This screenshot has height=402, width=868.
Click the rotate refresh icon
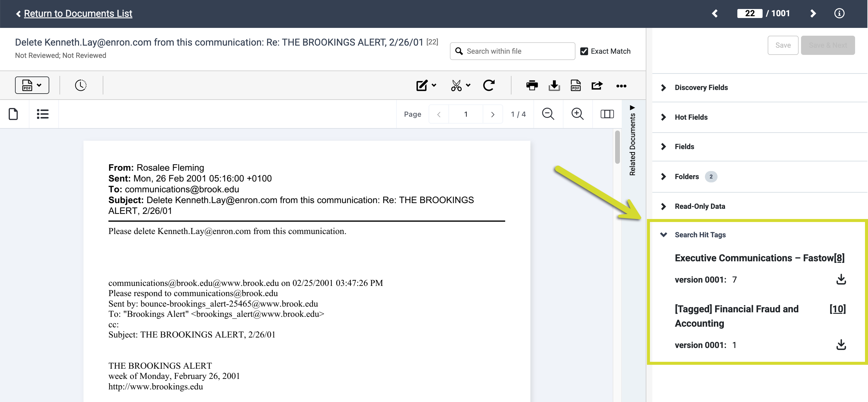[x=489, y=85]
